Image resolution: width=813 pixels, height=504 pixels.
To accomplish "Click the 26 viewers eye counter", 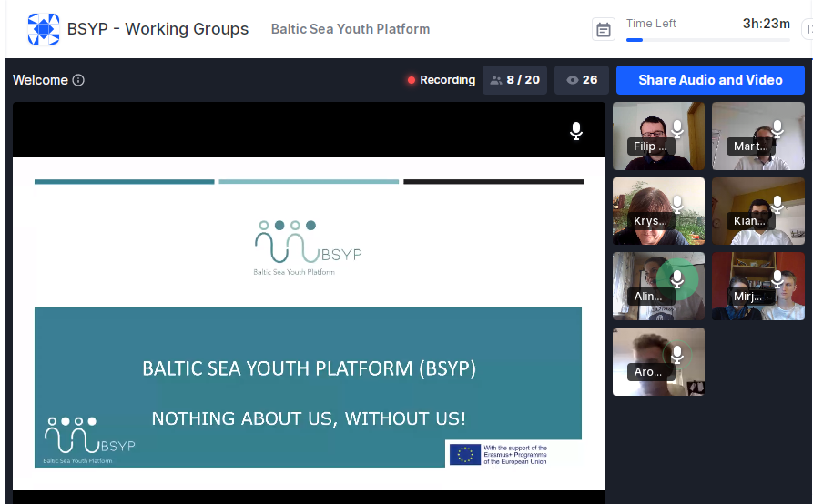I will (x=582, y=80).
